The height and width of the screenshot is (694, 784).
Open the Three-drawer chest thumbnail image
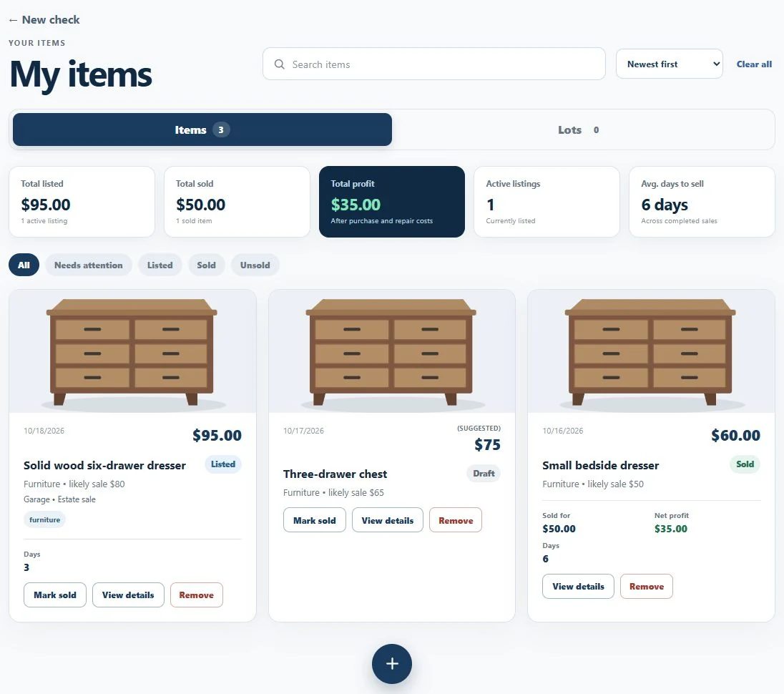click(x=392, y=351)
